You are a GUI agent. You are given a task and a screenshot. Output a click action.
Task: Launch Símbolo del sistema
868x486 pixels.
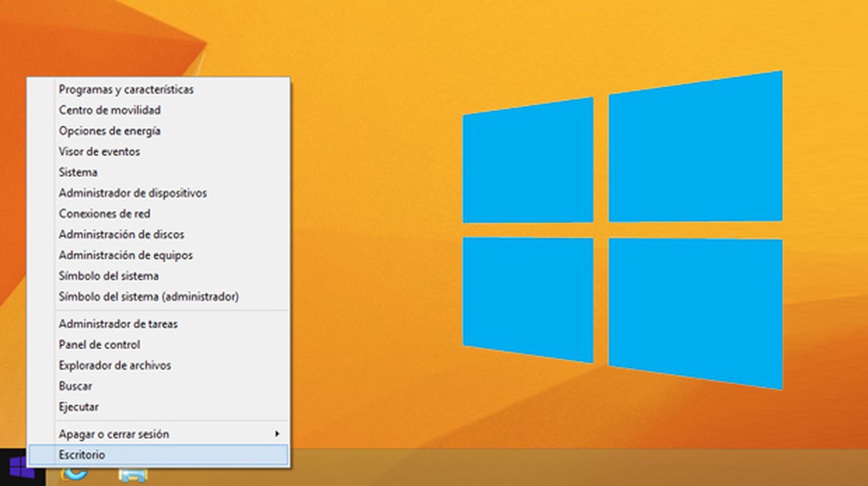108,276
